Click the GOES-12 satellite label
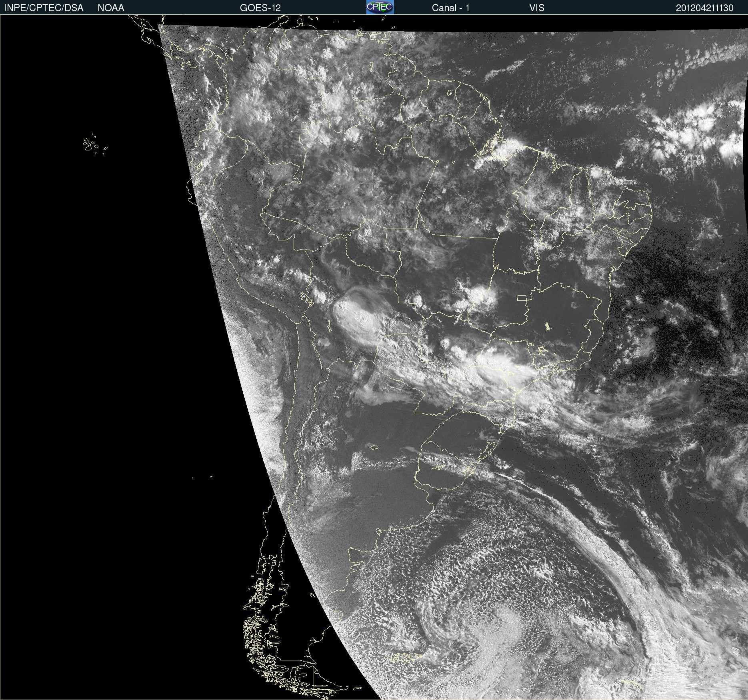748x700 pixels. click(260, 8)
